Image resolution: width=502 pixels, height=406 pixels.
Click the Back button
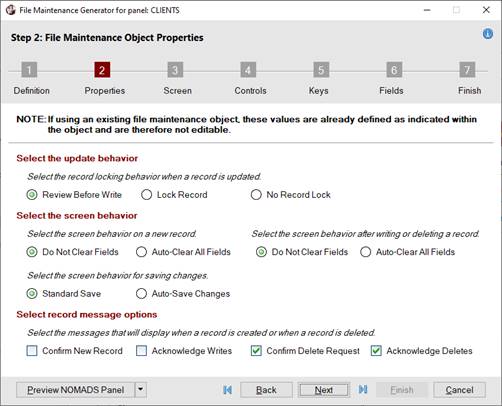click(266, 390)
